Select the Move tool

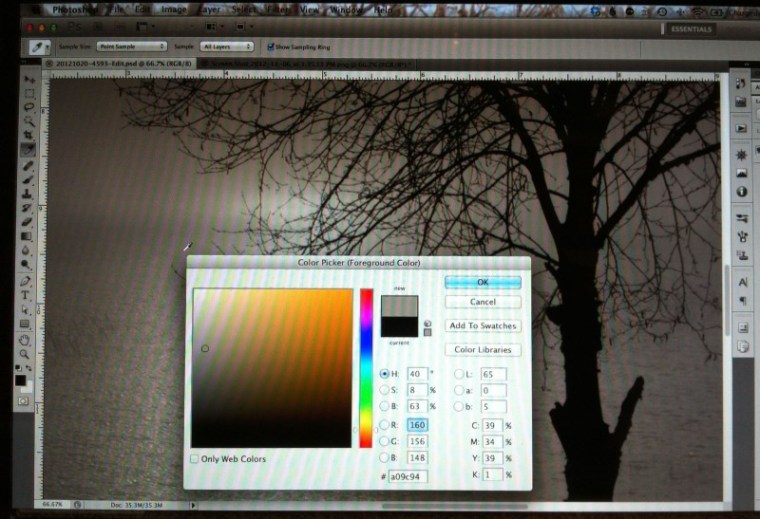(29, 79)
